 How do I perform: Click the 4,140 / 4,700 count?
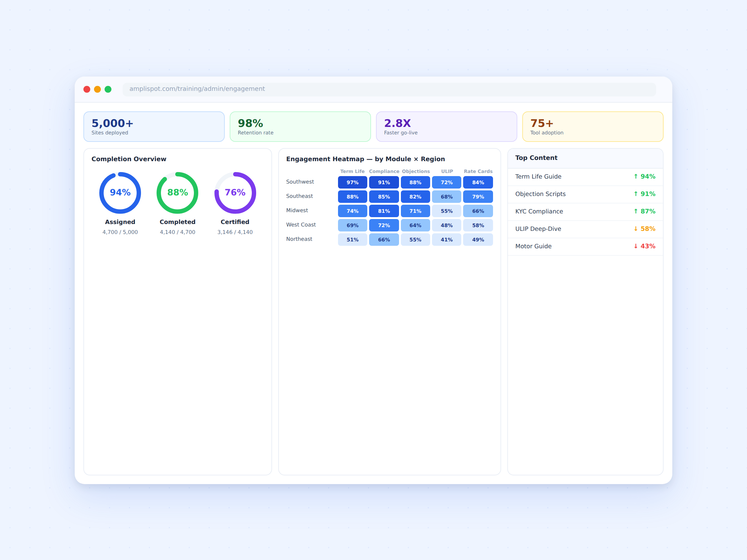(x=178, y=232)
